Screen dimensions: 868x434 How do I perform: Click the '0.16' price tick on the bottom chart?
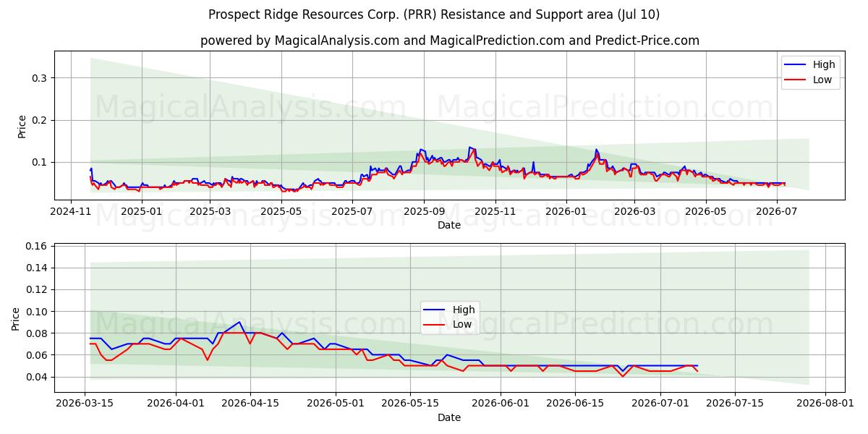pyautogui.click(x=36, y=246)
